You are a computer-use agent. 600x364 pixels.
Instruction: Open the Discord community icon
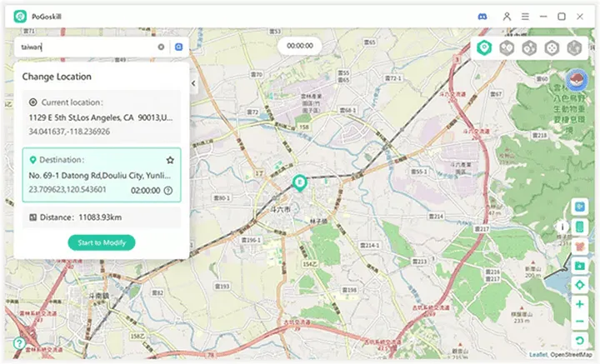[x=483, y=16]
